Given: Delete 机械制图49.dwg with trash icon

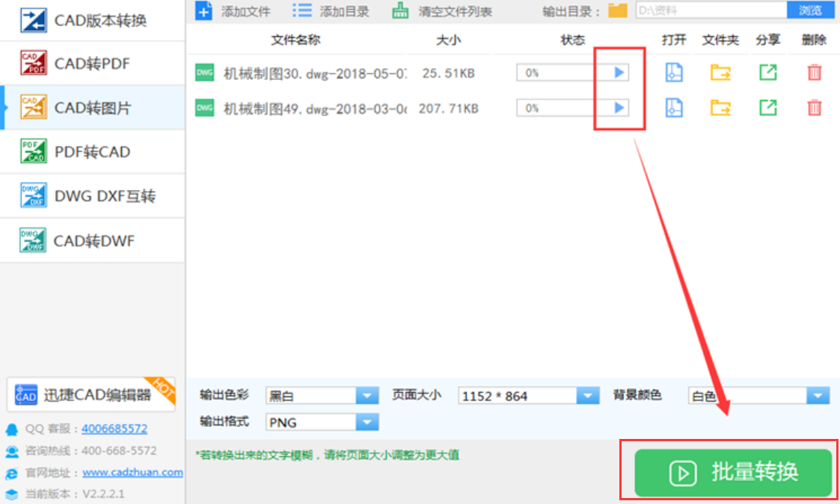Looking at the screenshot, I should coord(815,108).
